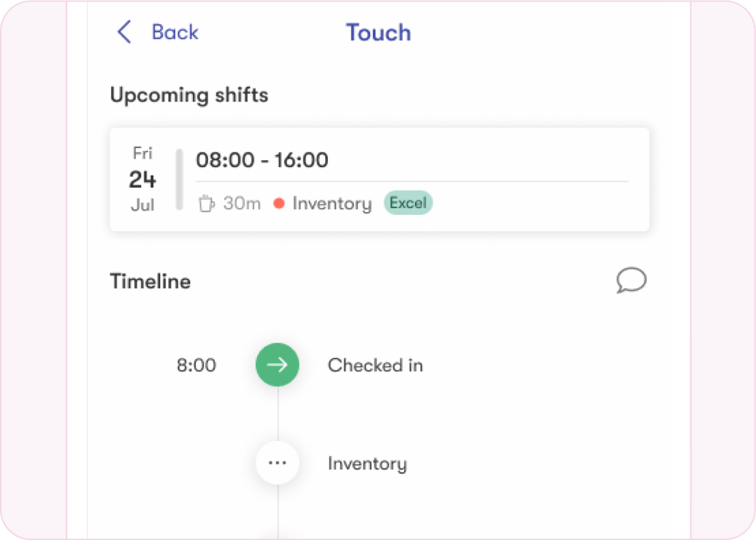756x540 pixels.
Task: Tap the green Checked in arrow circle
Action: tap(277, 365)
